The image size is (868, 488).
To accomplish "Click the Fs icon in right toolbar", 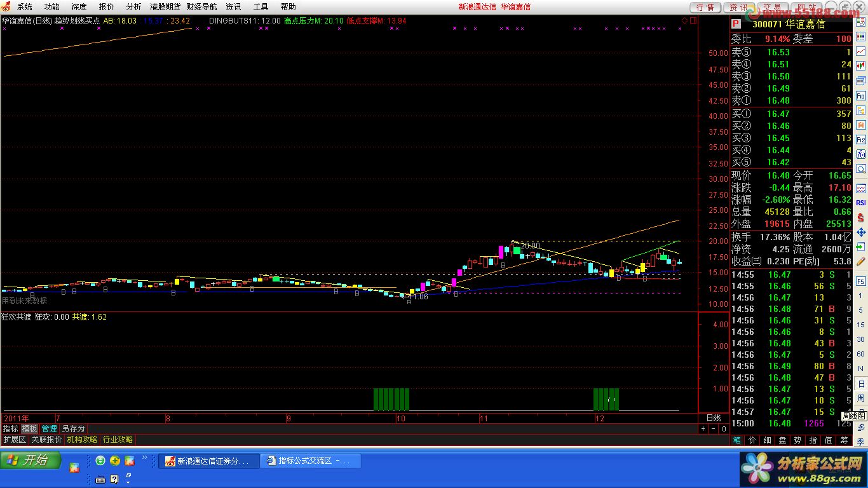I will pos(860,281).
